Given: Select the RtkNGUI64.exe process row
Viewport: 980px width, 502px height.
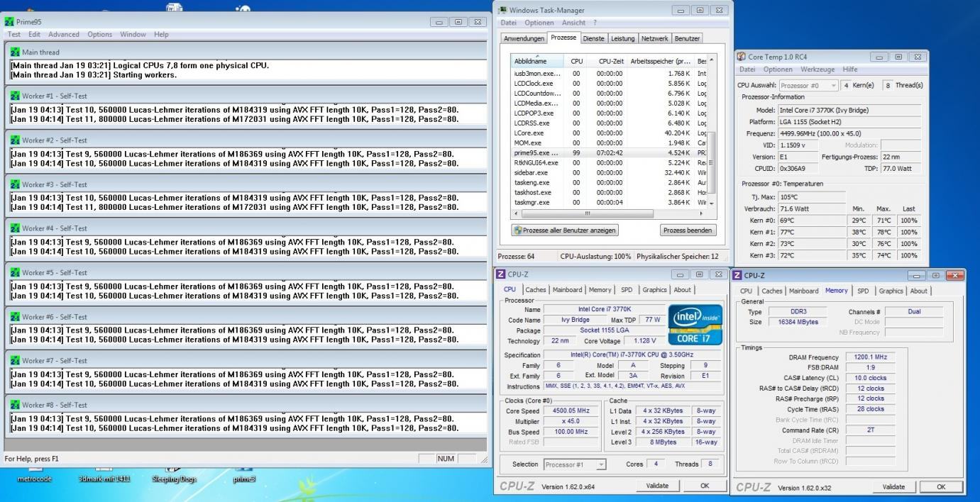Looking at the screenshot, I should pyautogui.click(x=609, y=162).
